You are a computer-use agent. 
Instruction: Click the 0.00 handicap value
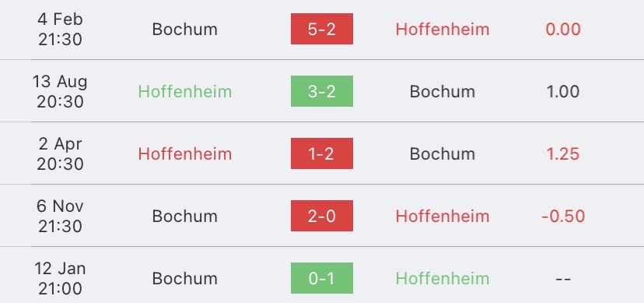click(562, 29)
